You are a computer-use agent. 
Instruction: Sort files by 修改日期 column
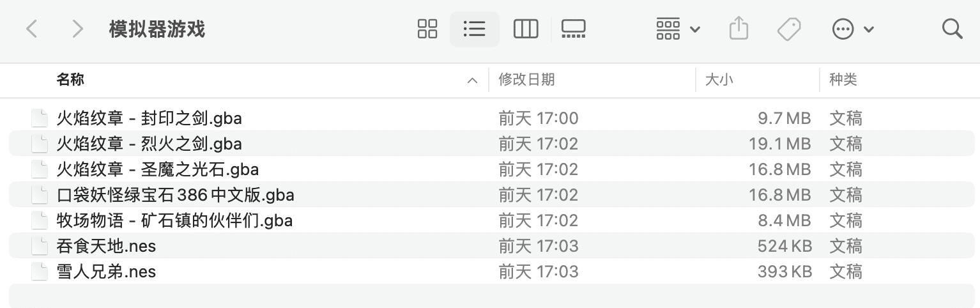(526, 80)
